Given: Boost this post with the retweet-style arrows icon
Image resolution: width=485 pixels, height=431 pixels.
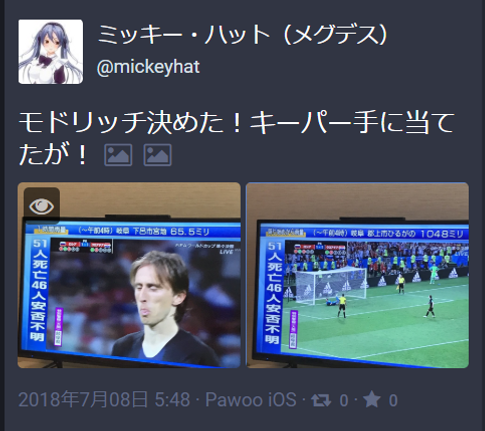Looking at the screenshot, I should (321, 400).
